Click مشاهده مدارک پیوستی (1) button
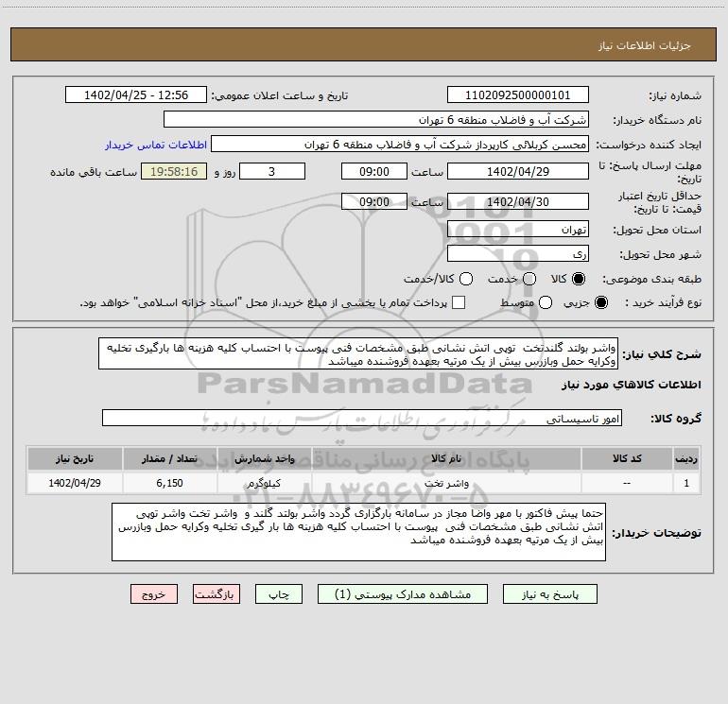Image resolution: width=728 pixels, height=704 pixels. point(403,594)
